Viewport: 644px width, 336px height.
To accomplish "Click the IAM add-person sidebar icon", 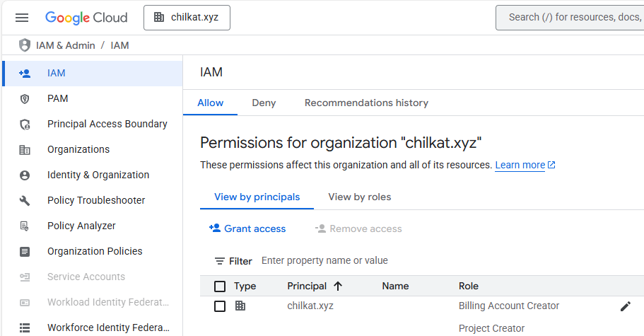I will (25, 74).
